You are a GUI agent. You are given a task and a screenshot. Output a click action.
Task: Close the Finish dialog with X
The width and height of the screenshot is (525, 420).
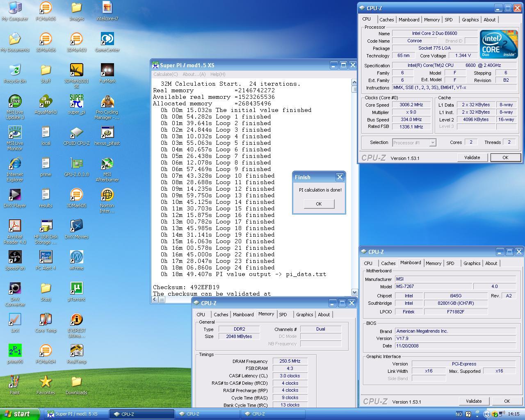coord(340,177)
